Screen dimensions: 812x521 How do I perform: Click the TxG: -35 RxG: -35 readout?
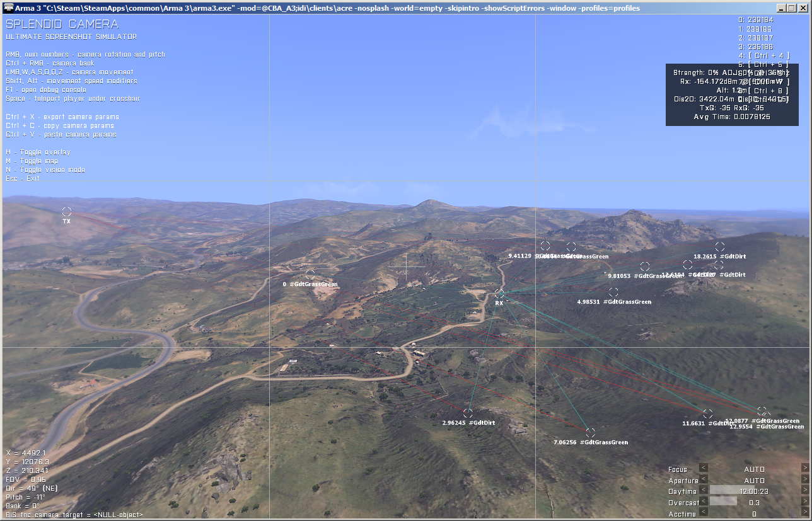(732, 108)
